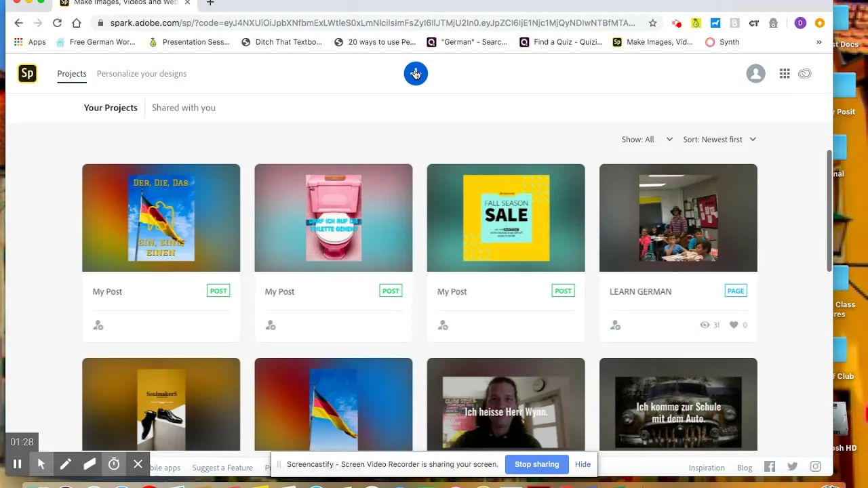Select the Screencastify pen tool

65,464
